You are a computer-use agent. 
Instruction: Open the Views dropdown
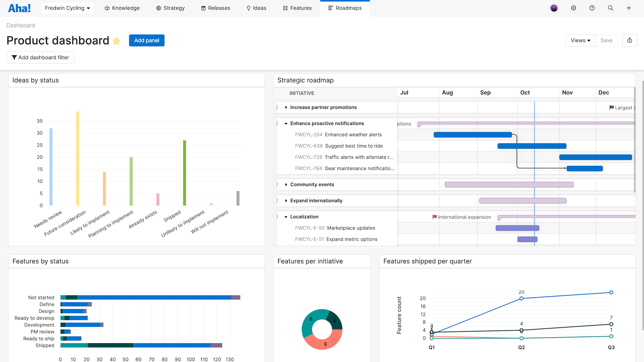tap(580, 40)
